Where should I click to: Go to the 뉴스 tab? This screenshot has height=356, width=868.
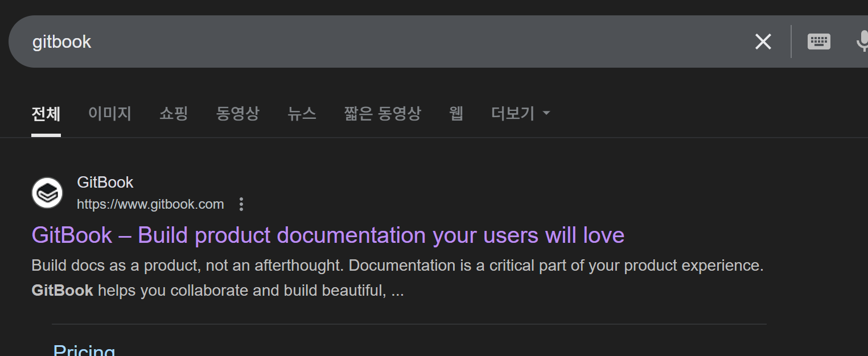pyautogui.click(x=302, y=113)
